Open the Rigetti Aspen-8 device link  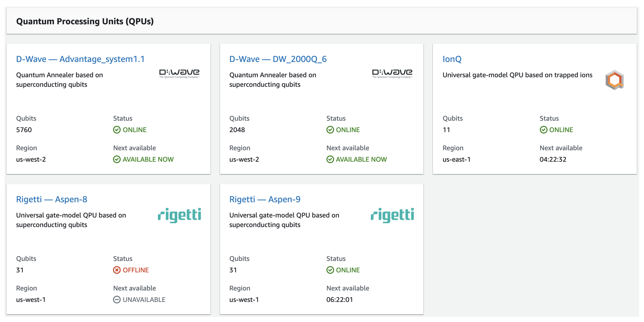tap(51, 199)
